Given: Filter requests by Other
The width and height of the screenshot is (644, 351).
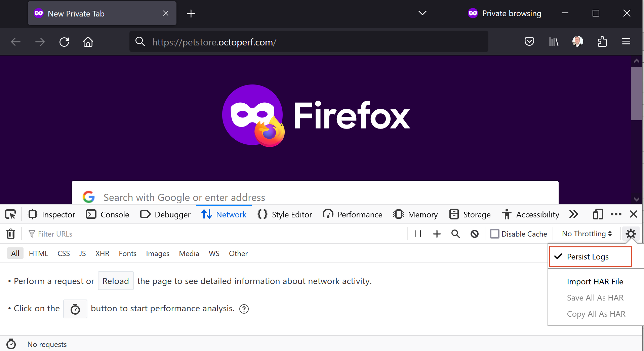Looking at the screenshot, I should click(x=238, y=253).
